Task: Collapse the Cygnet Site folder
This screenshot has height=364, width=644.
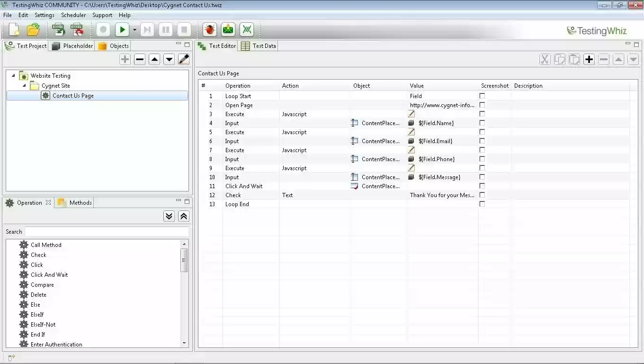Action: pos(25,85)
